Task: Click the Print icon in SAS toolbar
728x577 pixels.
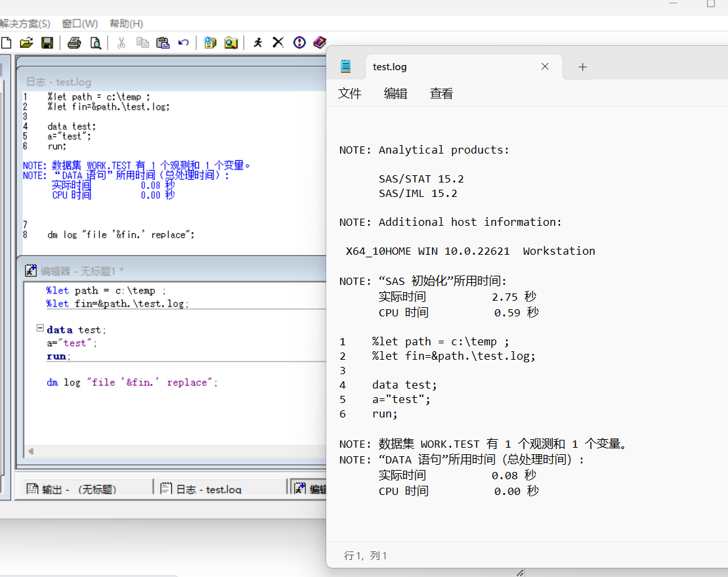Action: tap(74, 43)
